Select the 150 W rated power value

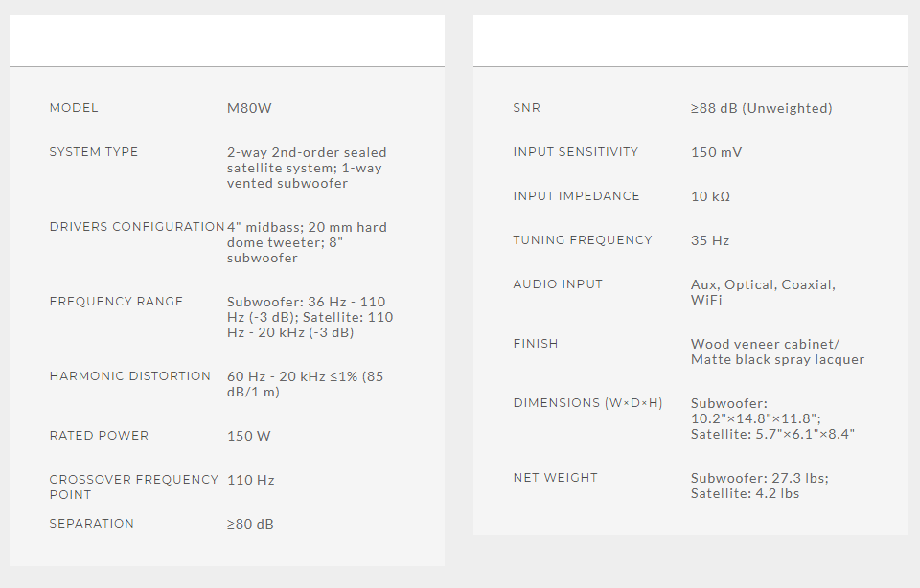click(x=249, y=436)
